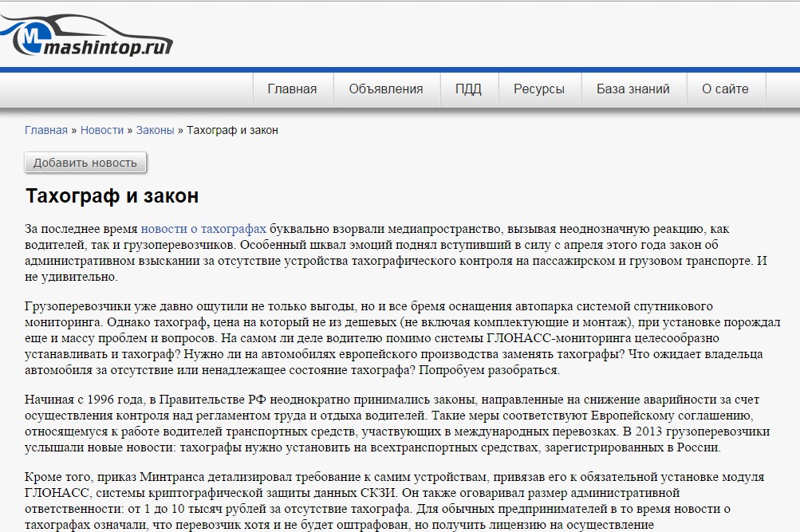
Task: Click the mashintop.ru logo
Action: (87, 34)
